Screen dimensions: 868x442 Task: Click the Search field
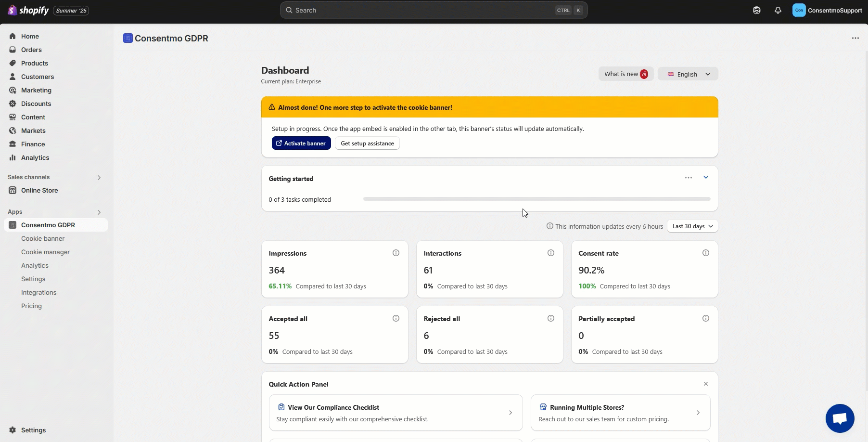pyautogui.click(x=434, y=10)
